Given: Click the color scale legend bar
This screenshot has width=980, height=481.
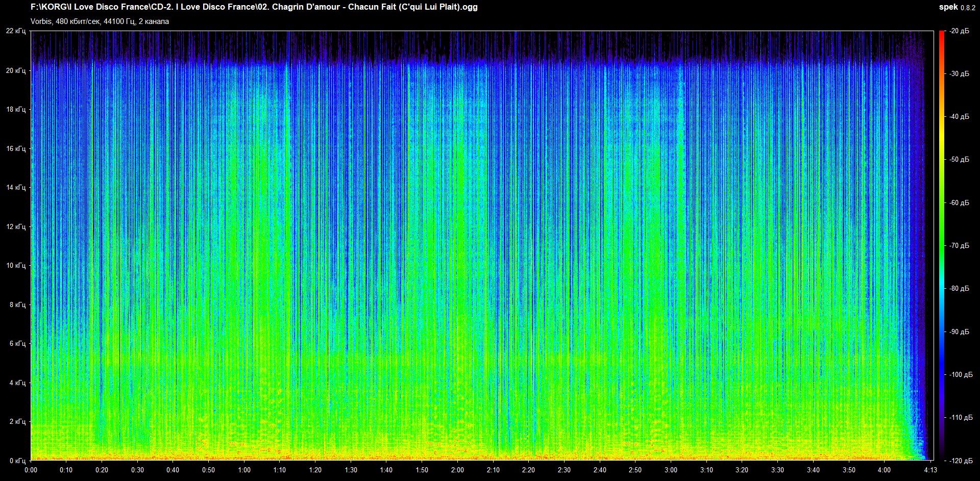Looking at the screenshot, I should pyautogui.click(x=941, y=245).
